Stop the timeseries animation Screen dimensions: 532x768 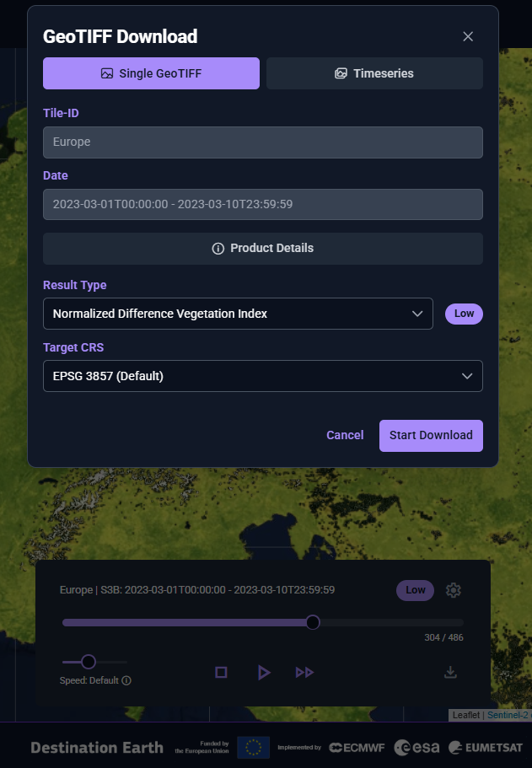[x=221, y=672]
